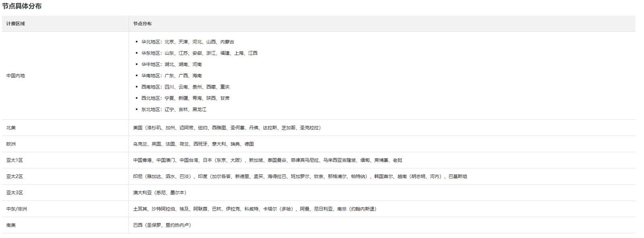Click the 中国内地 region cell

coord(65,76)
